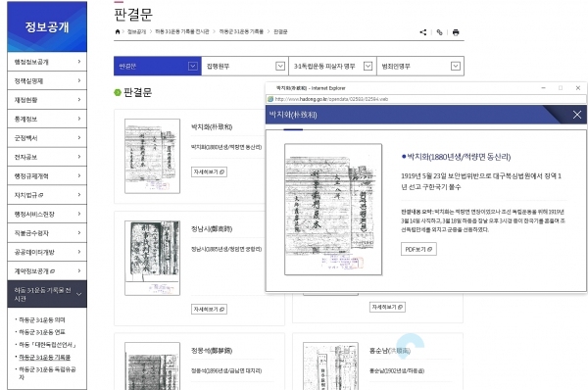Open the 범죄인명부 tab dropdown arrow

[456, 66]
